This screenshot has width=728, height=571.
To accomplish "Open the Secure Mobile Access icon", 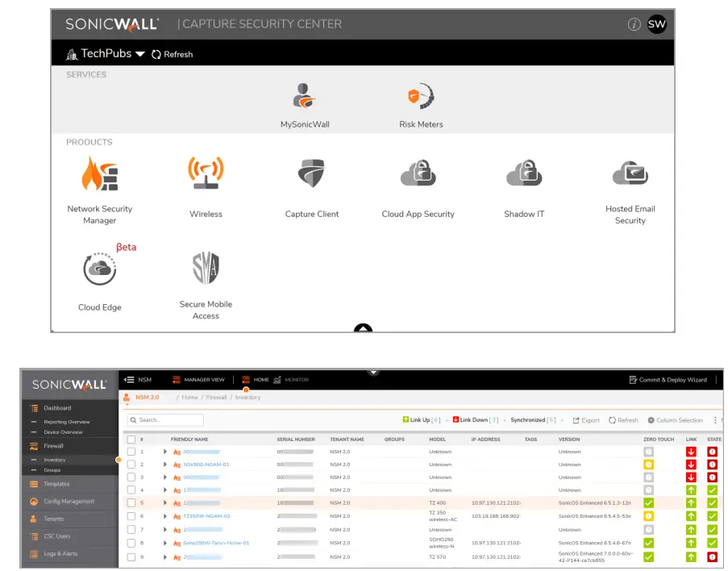I will click(x=206, y=267).
